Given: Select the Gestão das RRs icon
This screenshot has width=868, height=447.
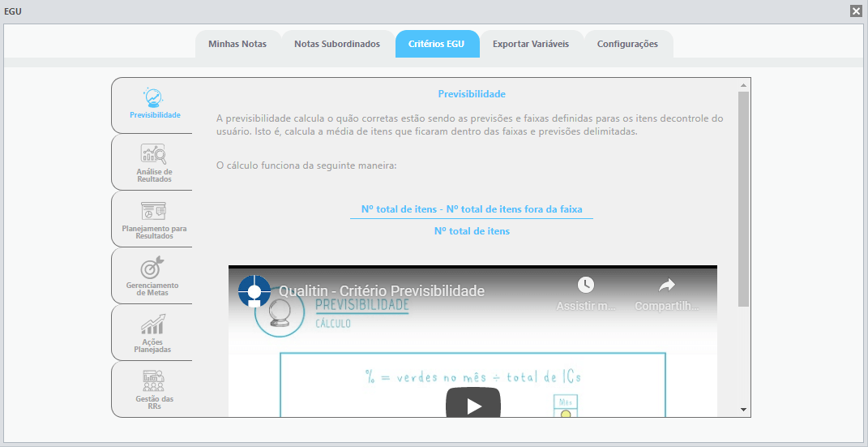Looking at the screenshot, I should pyautogui.click(x=153, y=380).
